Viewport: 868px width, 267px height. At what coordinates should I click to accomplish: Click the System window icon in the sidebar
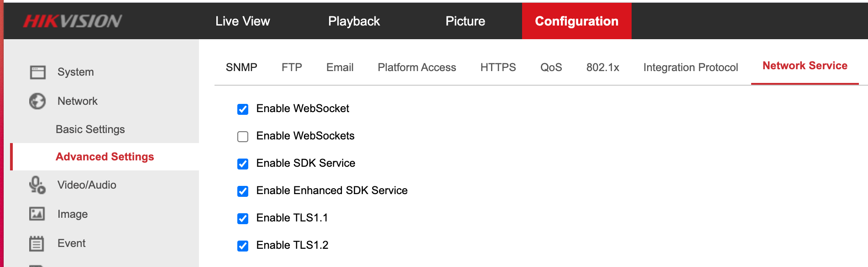[x=37, y=72]
